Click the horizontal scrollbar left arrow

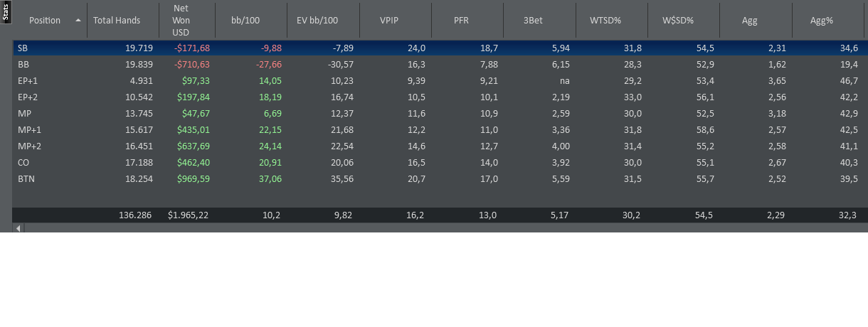click(x=18, y=228)
